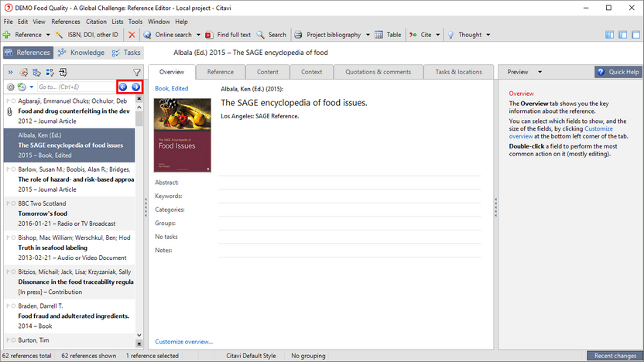Click the selection blue squares filter icon

tap(50, 73)
